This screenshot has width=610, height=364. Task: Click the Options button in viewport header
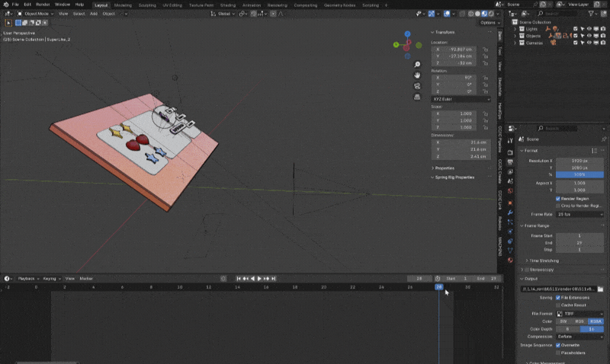tap(488, 23)
